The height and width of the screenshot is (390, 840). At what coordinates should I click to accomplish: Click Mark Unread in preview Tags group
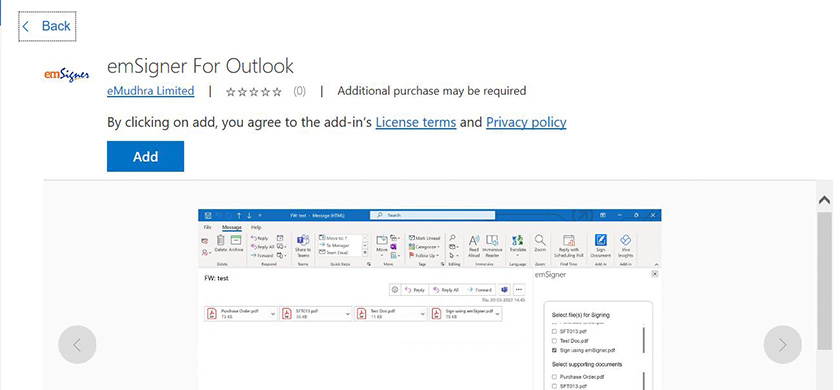(425, 238)
